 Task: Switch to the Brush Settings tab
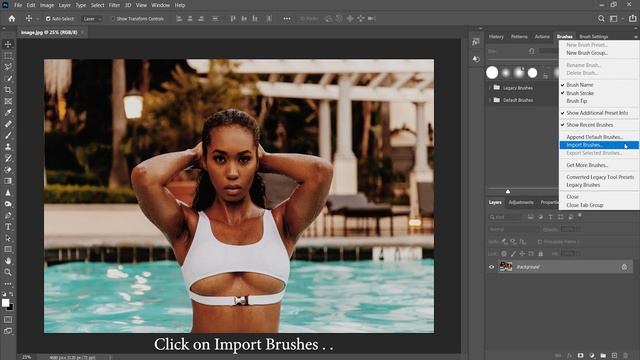(x=593, y=37)
